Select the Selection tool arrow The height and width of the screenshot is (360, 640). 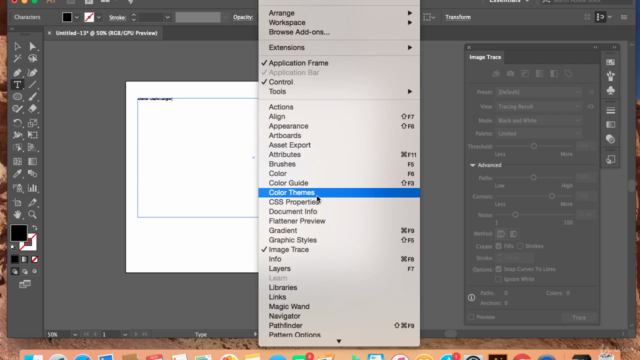click(17, 47)
